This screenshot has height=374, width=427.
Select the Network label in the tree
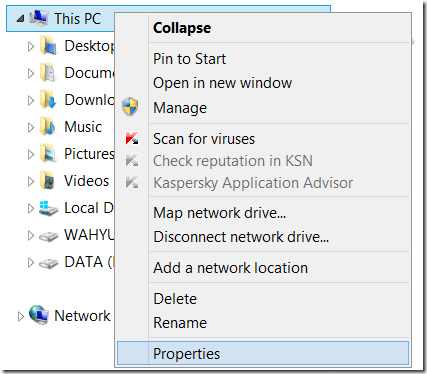(x=82, y=316)
